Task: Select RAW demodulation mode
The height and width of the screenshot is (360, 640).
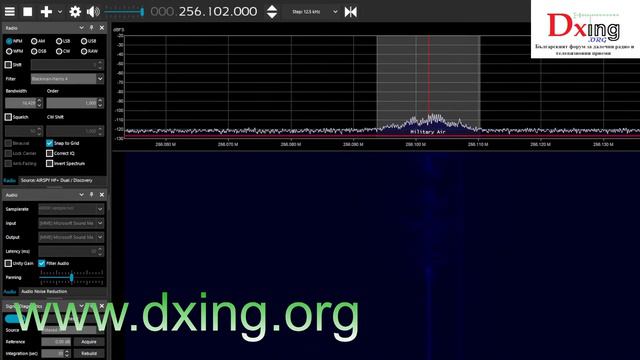Action: click(x=89, y=51)
